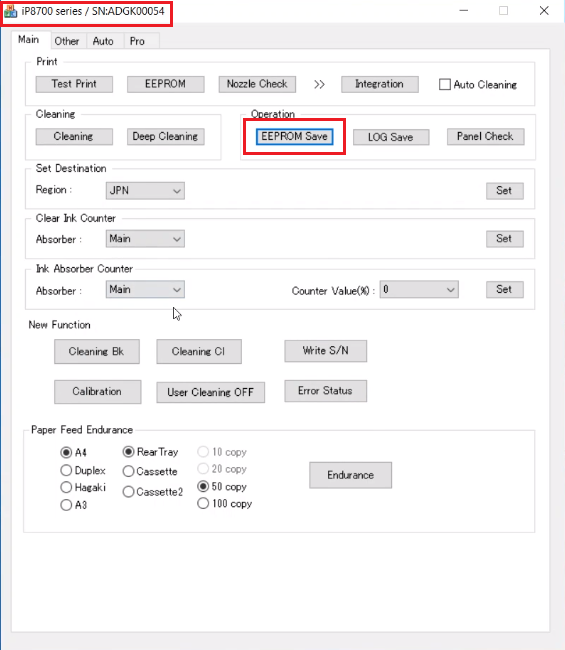565x650 pixels.
Task: Start Deep Cleaning
Action: [165, 137]
